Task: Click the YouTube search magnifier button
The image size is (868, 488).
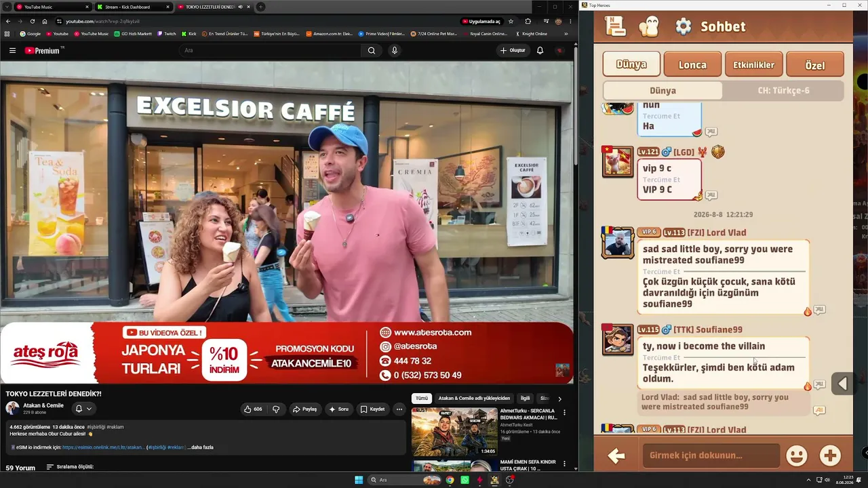Action: click(x=372, y=50)
